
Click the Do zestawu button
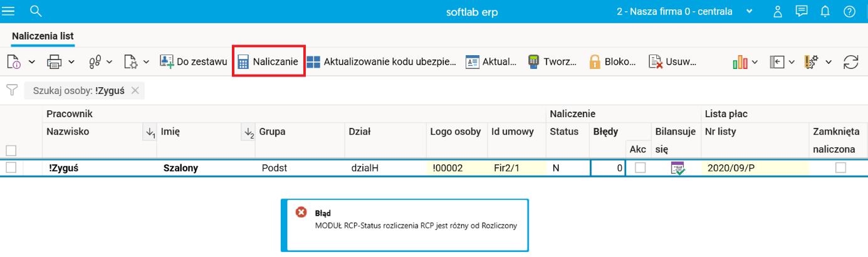(193, 61)
